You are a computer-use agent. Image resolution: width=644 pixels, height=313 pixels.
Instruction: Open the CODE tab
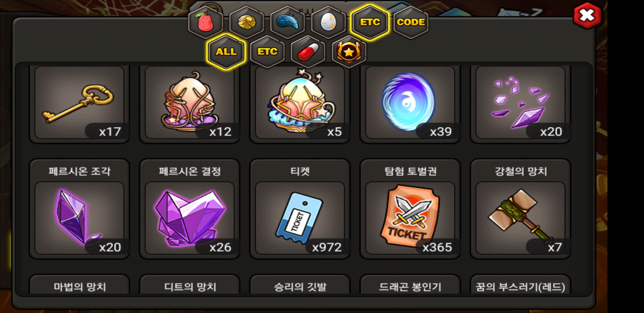point(411,22)
